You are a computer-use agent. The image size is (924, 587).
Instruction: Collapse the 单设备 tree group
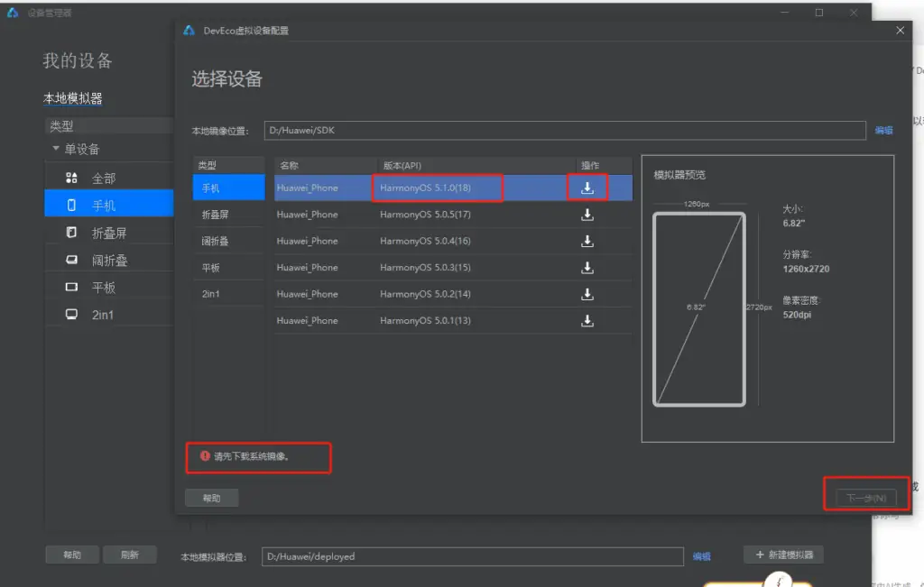[x=56, y=149]
